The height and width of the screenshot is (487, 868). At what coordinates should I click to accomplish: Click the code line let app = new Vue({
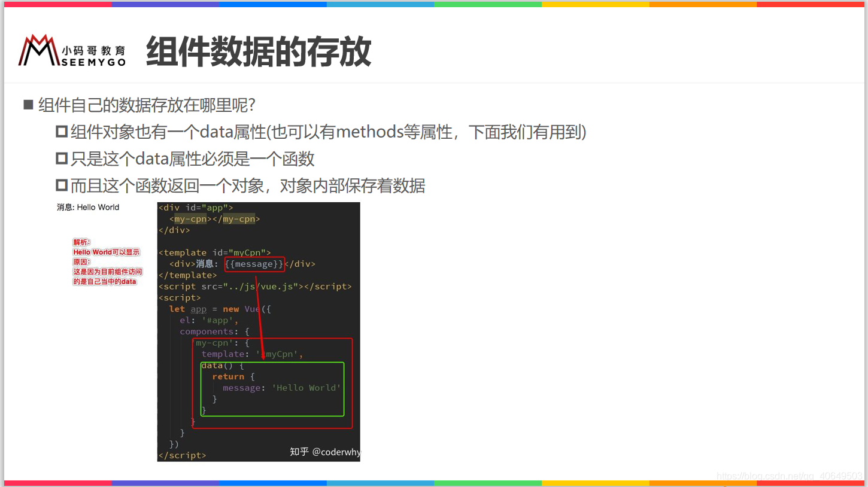click(220, 309)
